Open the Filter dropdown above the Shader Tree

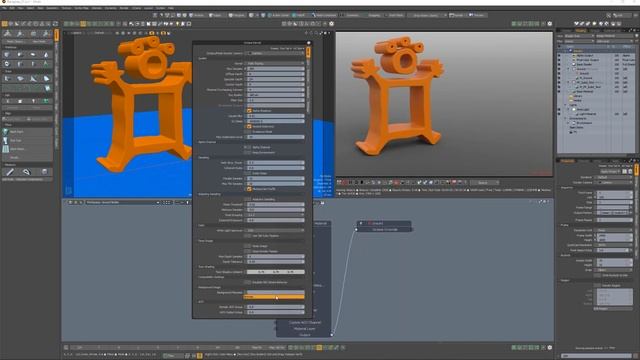tap(580, 41)
